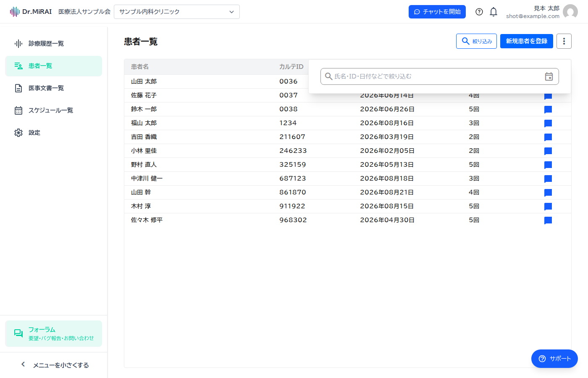Open chat icon for 中津川 健一
Screen dimensions: 588x378
tap(548, 179)
